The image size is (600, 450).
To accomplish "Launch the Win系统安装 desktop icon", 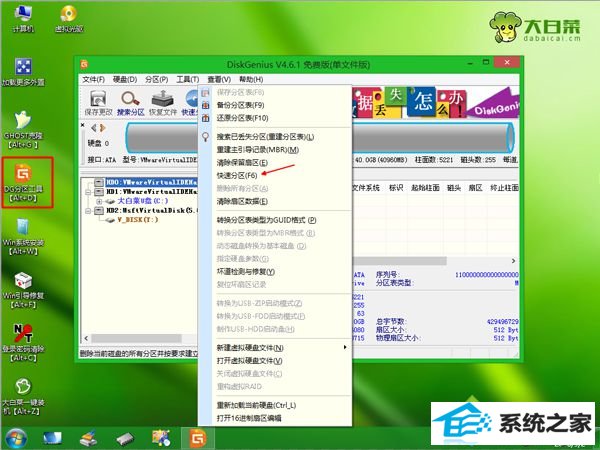I will (x=24, y=232).
